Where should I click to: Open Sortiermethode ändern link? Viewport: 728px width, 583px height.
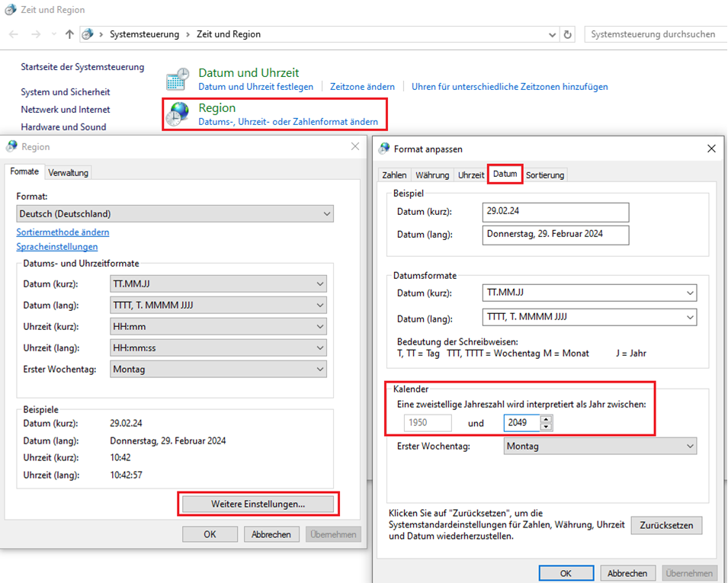[63, 232]
